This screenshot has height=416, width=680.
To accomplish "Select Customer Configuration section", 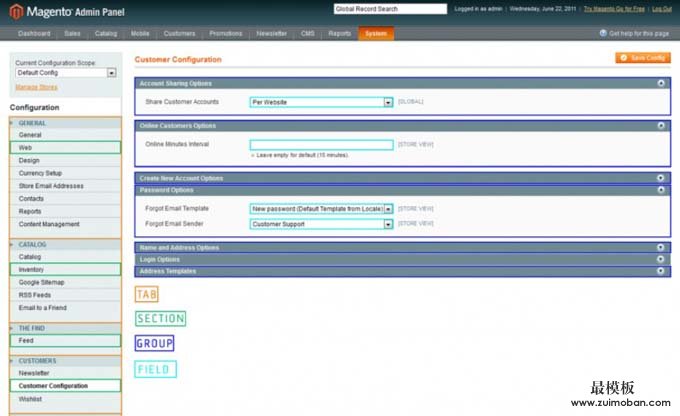I will click(x=65, y=386).
